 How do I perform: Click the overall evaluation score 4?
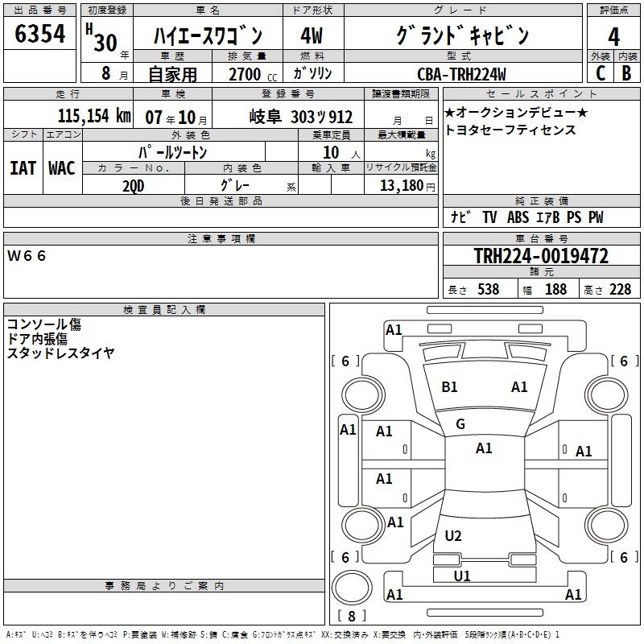[613, 36]
